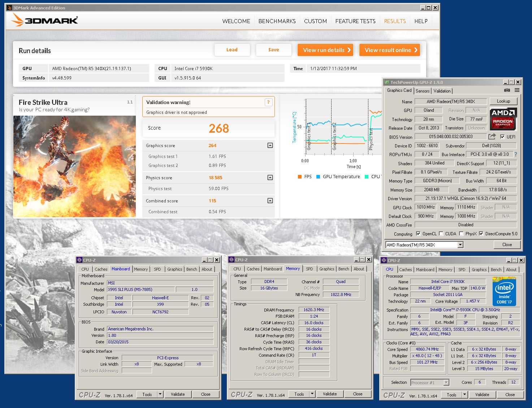Click the Core Speed field showing 4860.74 MHz
Image resolution: width=532 pixels, height=408 pixels.
(427, 349)
